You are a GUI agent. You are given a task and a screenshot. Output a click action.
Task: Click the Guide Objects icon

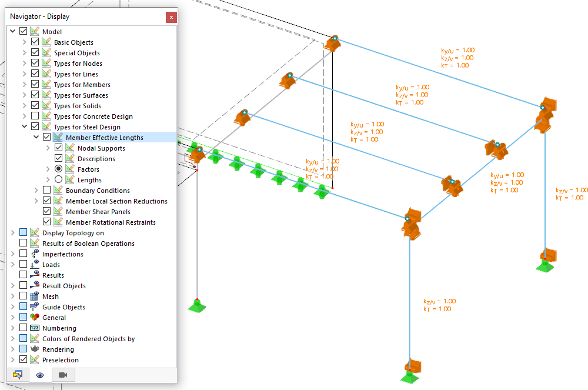34,306
